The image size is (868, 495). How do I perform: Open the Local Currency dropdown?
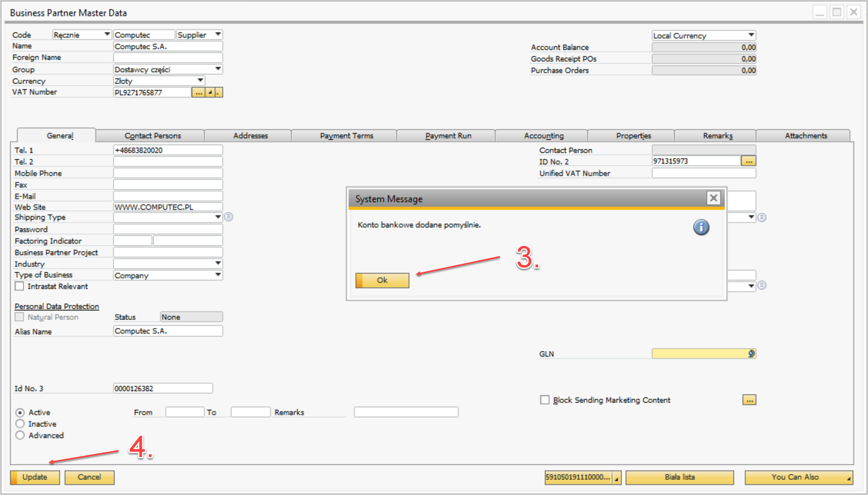(x=751, y=35)
